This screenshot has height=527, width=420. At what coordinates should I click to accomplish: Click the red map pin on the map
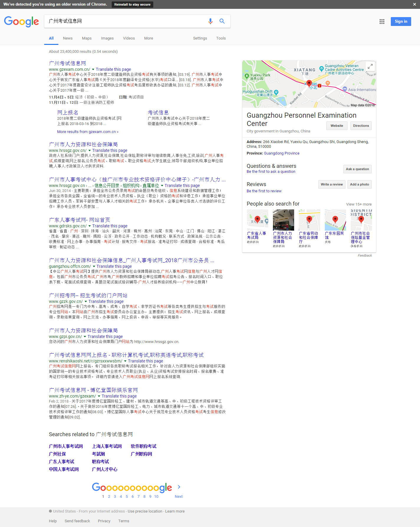[309, 84]
